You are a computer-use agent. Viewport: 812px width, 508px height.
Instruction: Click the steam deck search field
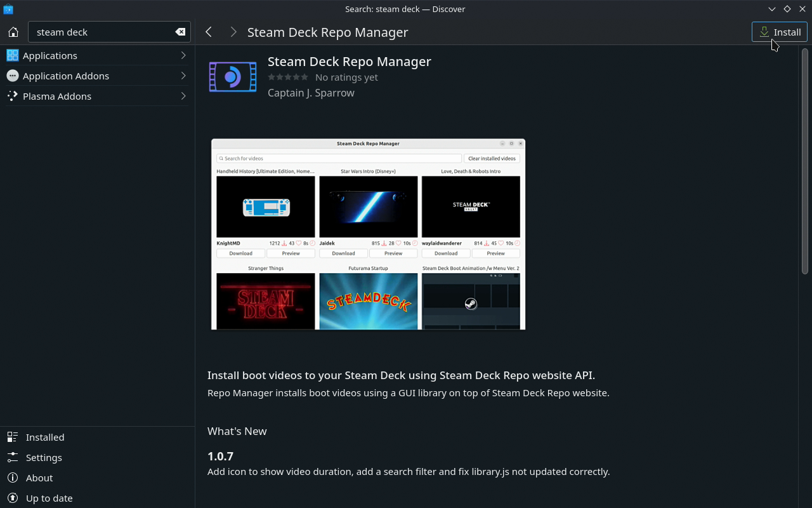[x=101, y=32]
